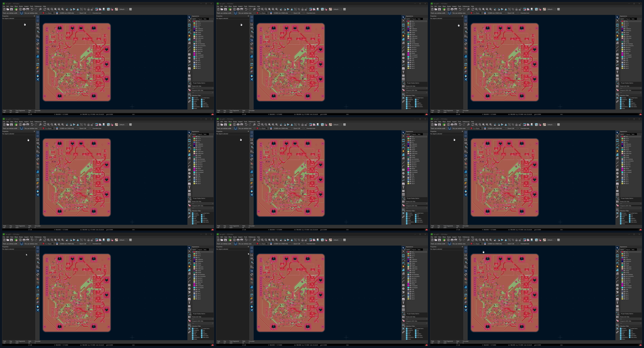Click Unlock icon in center window toolbar

click(x=306, y=125)
